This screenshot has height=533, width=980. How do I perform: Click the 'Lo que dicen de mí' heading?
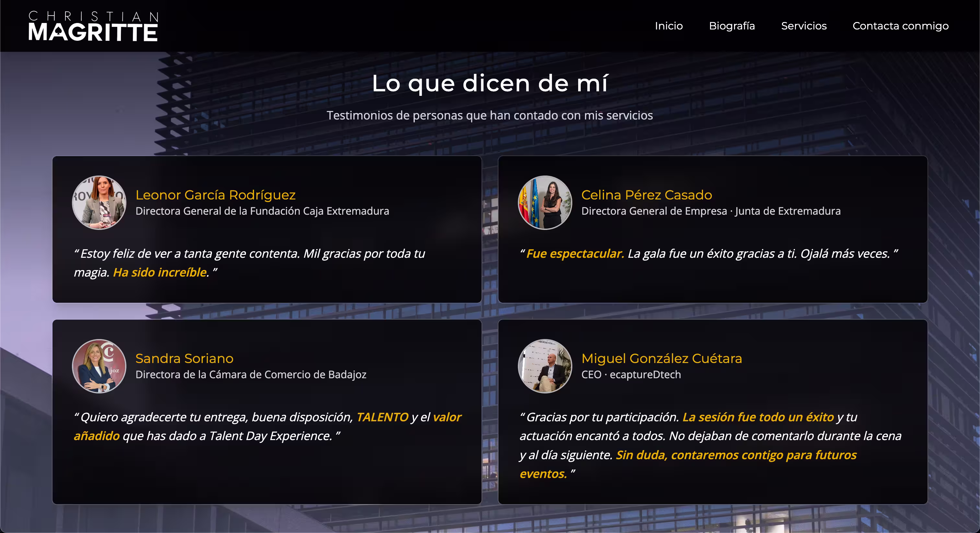490,83
